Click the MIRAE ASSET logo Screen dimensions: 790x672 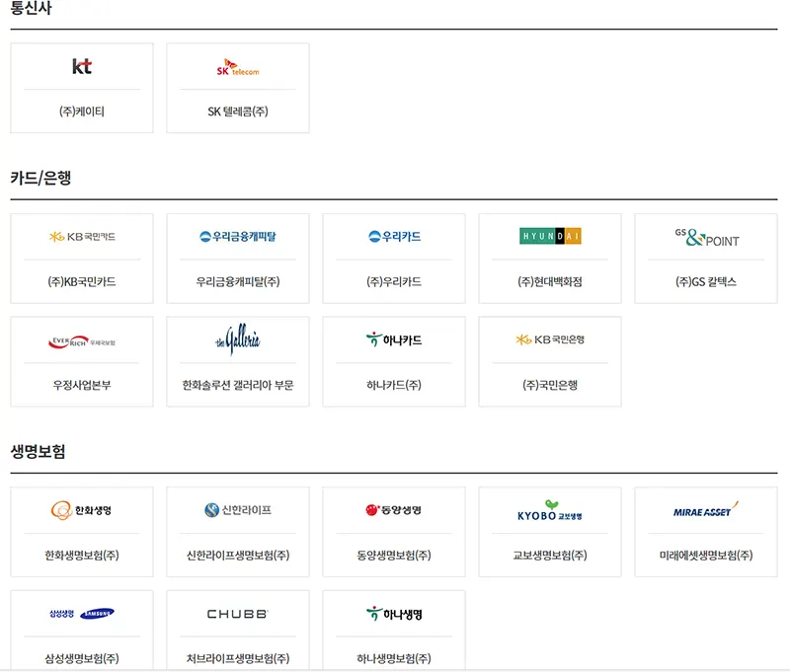tap(706, 509)
